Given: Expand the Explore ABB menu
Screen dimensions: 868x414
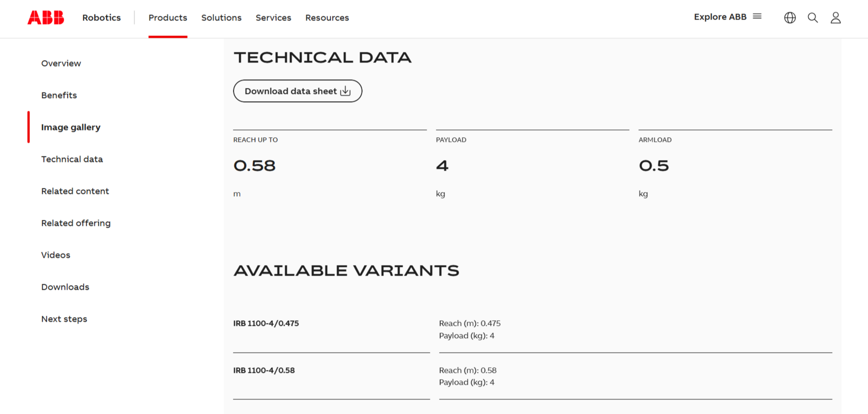Looking at the screenshot, I should (x=727, y=17).
